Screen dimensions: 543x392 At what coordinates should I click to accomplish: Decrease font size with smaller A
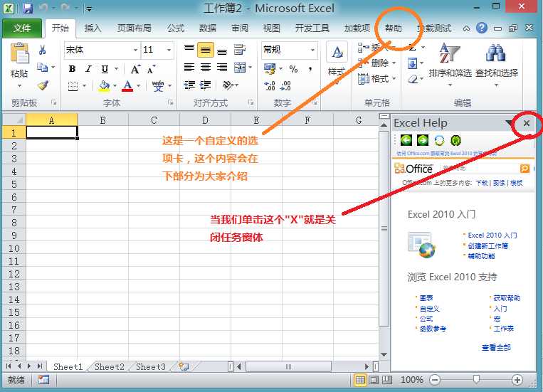pos(152,70)
